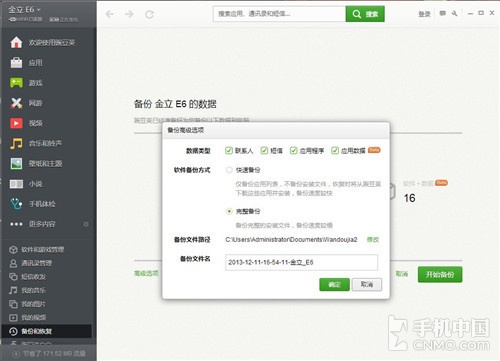Click the green Start Backup button
This screenshot has width=500, height=361.
pos(440,274)
